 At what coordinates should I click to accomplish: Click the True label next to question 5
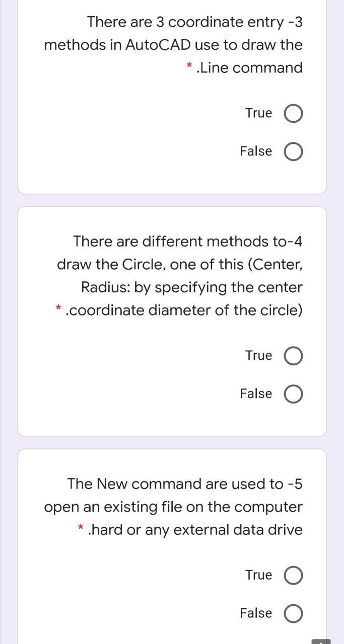[258, 575]
